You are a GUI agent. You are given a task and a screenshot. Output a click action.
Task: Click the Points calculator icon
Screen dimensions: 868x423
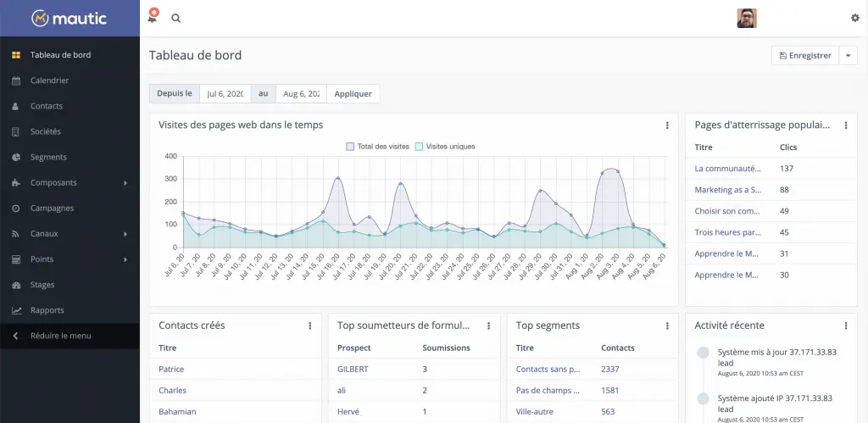click(x=16, y=259)
